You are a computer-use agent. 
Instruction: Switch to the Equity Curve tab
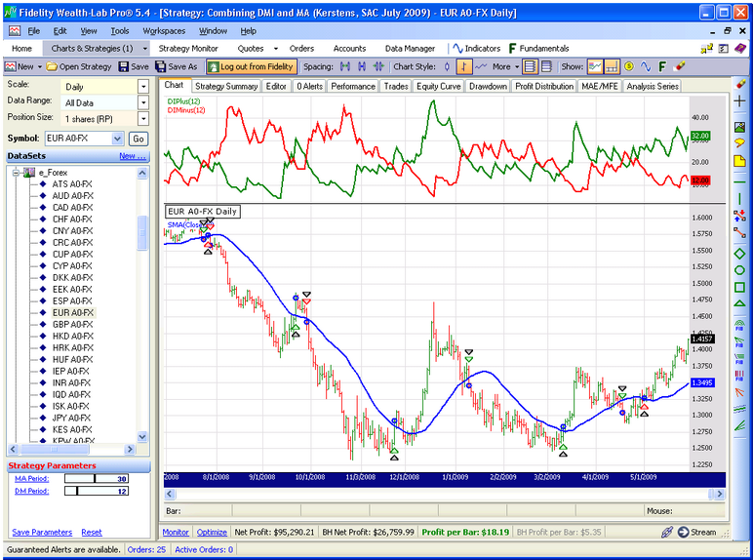click(x=438, y=86)
